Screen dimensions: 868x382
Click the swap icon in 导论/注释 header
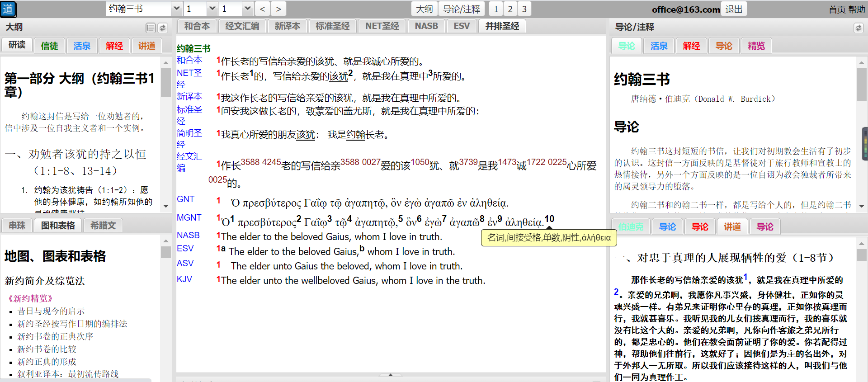pyautogui.click(x=859, y=28)
